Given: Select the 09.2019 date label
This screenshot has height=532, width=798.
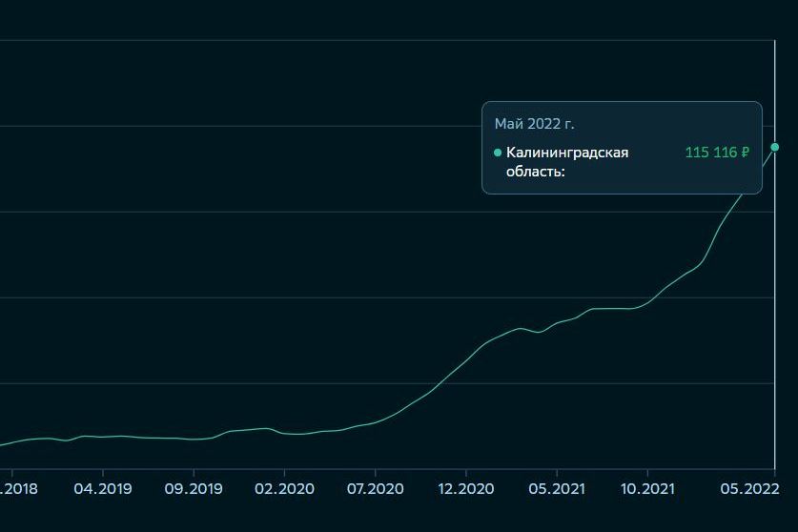Looking at the screenshot, I should [193, 488].
